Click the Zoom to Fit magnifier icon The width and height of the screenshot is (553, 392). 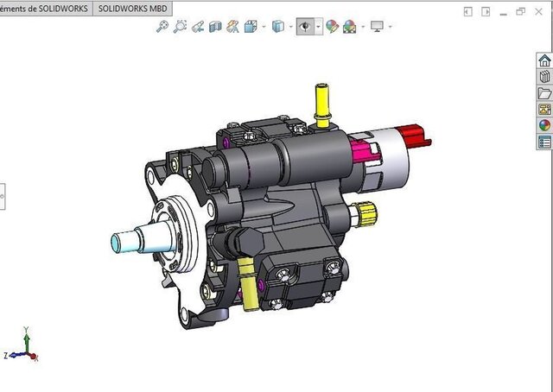[x=162, y=27]
